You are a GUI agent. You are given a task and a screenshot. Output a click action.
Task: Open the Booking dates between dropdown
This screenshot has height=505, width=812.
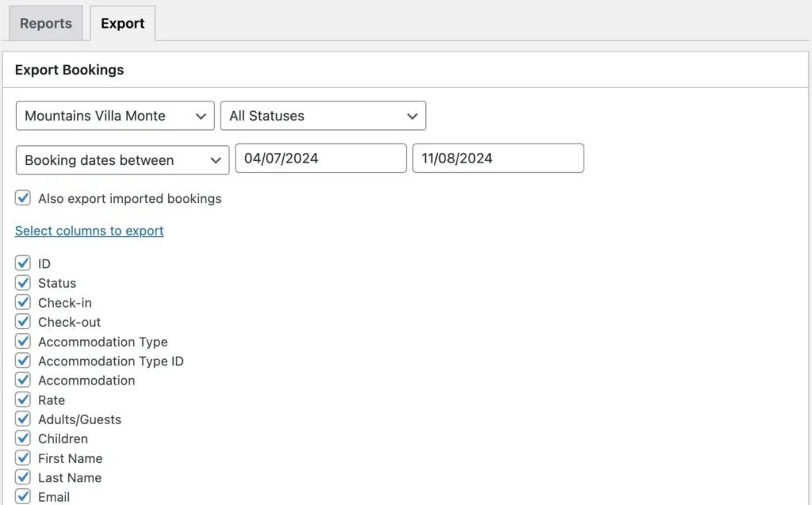[x=122, y=159]
